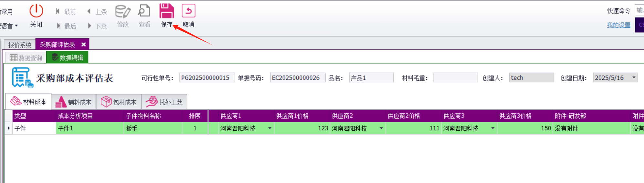Click the red power Close (关闭) icon
This screenshot has width=644, height=183.
point(36,11)
